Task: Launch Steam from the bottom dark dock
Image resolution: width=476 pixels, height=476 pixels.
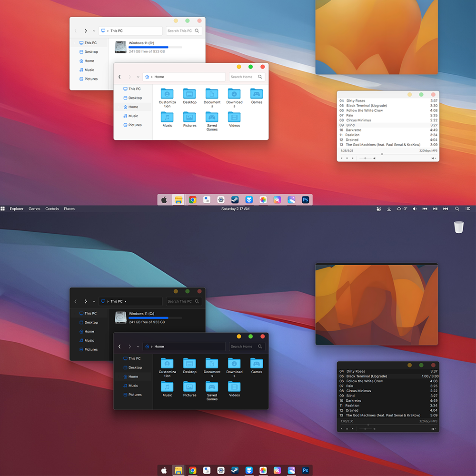Action: pos(235,470)
